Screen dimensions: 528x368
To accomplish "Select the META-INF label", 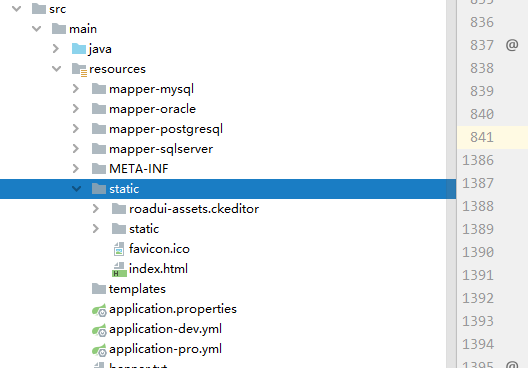I will pos(139,169).
